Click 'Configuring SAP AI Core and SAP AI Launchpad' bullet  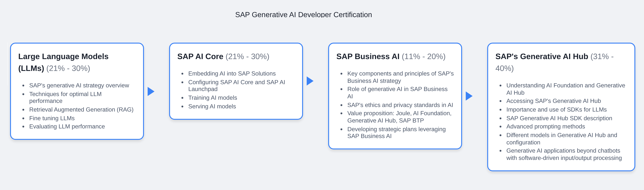pyautogui.click(x=237, y=85)
